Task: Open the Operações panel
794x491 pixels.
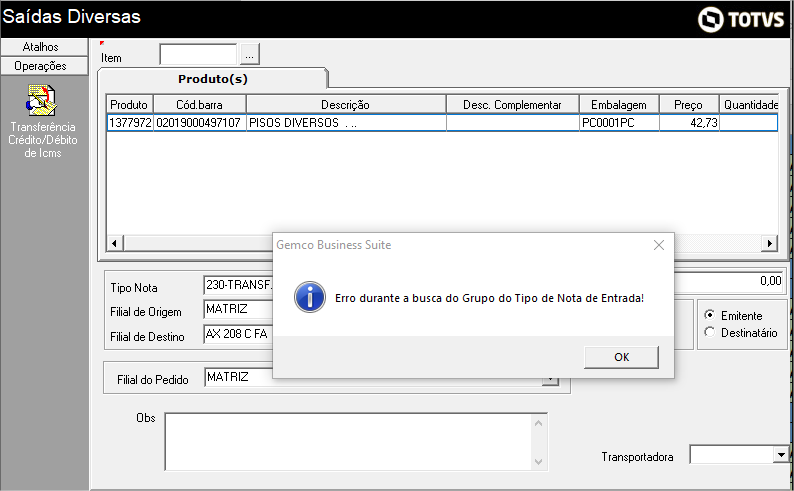Action: pos(44,66)
